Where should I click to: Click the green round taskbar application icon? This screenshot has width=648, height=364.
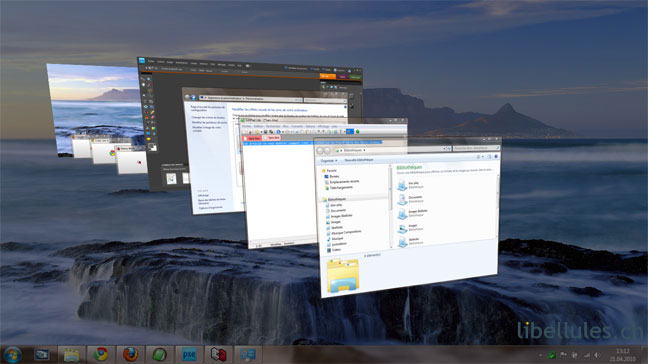159,354
